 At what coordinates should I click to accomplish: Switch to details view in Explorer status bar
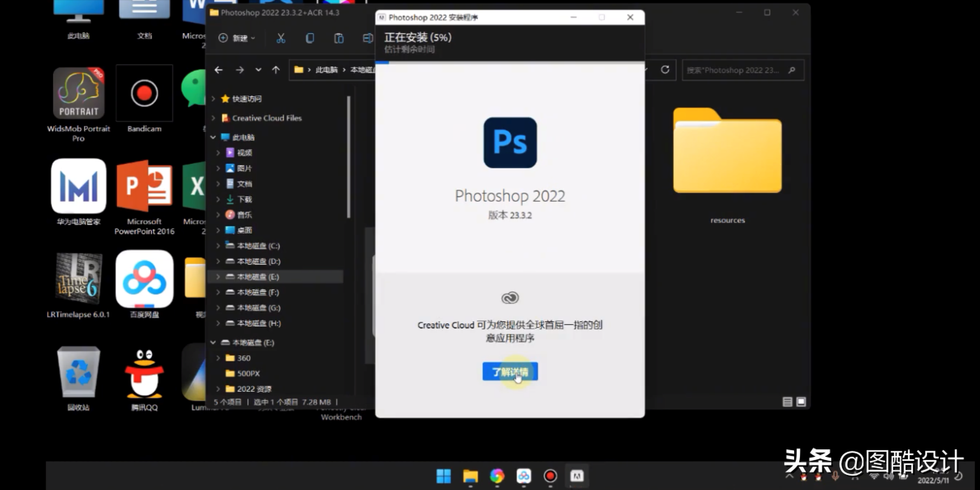(x=787, y=402)
